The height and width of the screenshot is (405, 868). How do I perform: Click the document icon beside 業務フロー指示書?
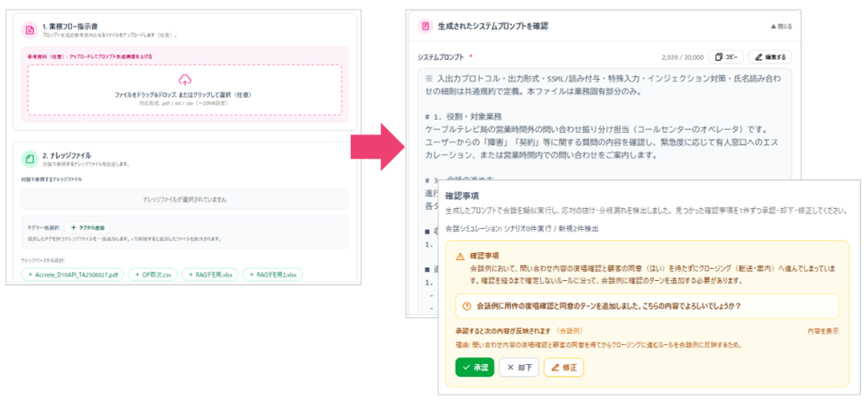pyautogui.click(x=30, y=29)
